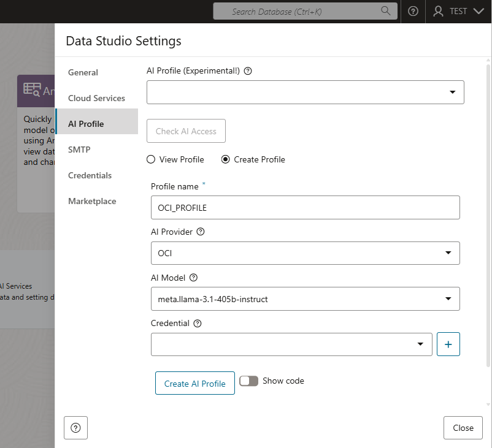Open the Marketplace settings tab
Screen dimensions: 492x448
coord(92,201)
